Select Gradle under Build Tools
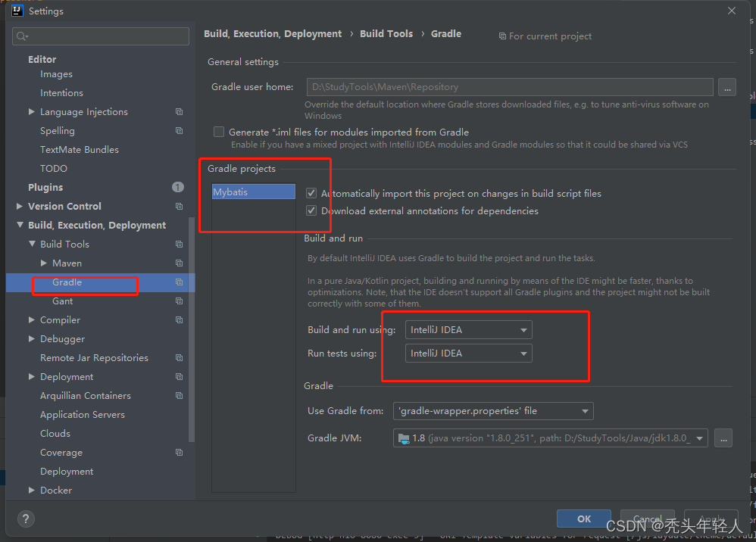The image size is (756, 542). click(x=67, y=282)
